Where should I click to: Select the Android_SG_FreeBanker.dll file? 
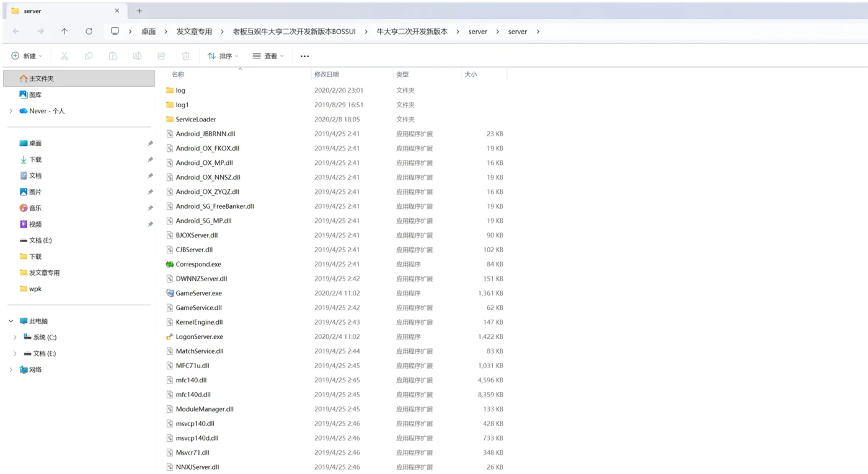coord(215,206)
